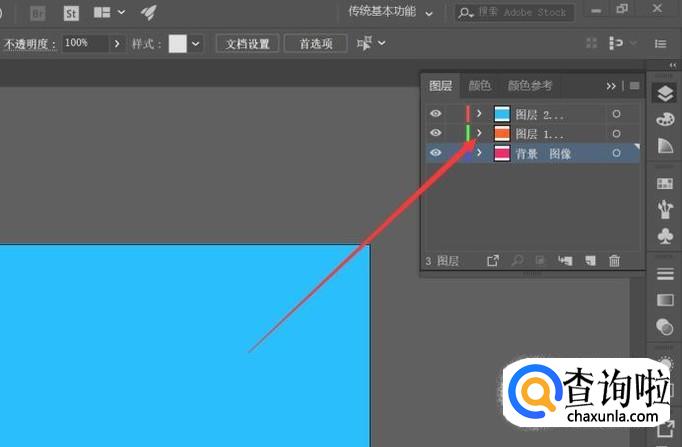682x447 pixels.
Task: Click the make clipping mask icon
Action: coord(540,260)
